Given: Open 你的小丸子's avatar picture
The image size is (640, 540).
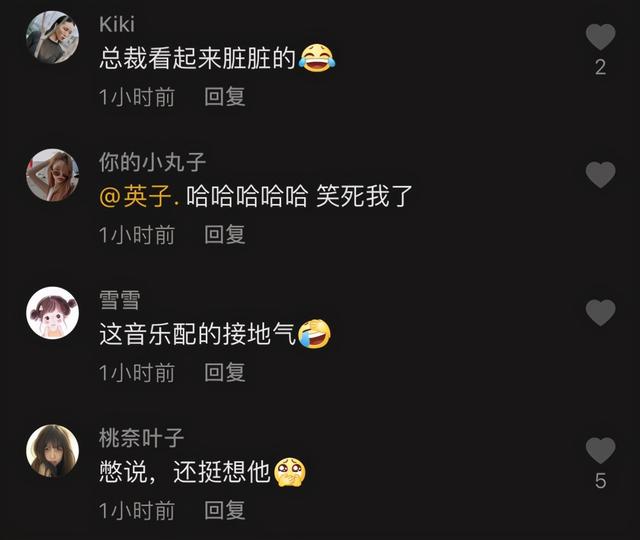Looking at the screenshot, I should point(53,175).
